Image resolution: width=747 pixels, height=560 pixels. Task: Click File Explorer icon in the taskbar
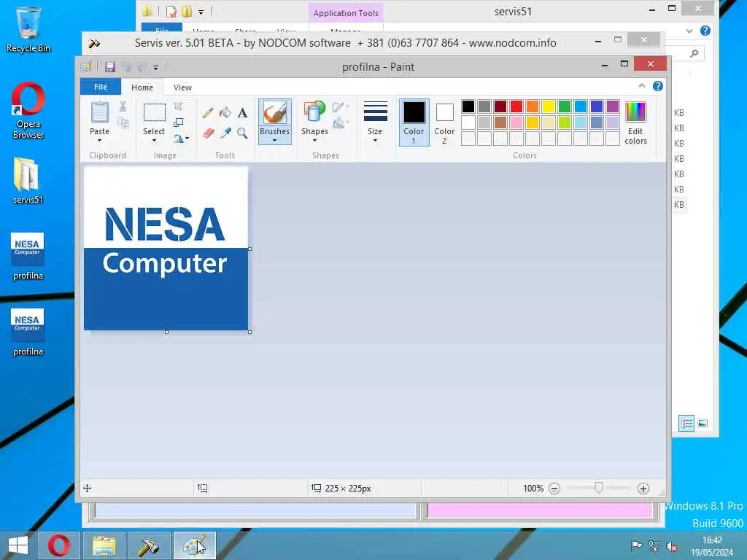click(104, 545)
